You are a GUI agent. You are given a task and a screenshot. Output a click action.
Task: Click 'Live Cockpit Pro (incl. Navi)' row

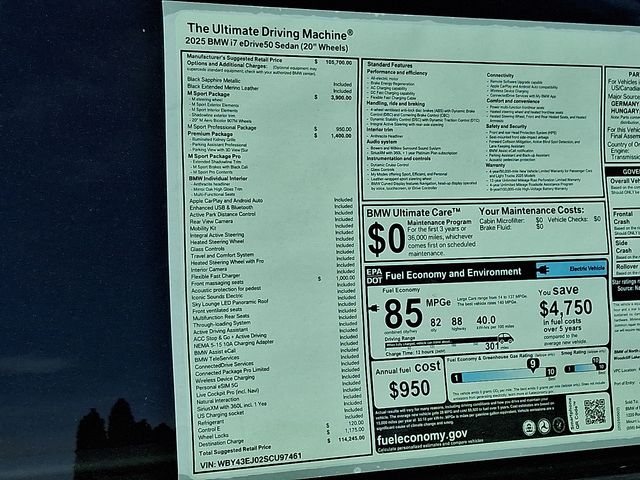[227, 393]
